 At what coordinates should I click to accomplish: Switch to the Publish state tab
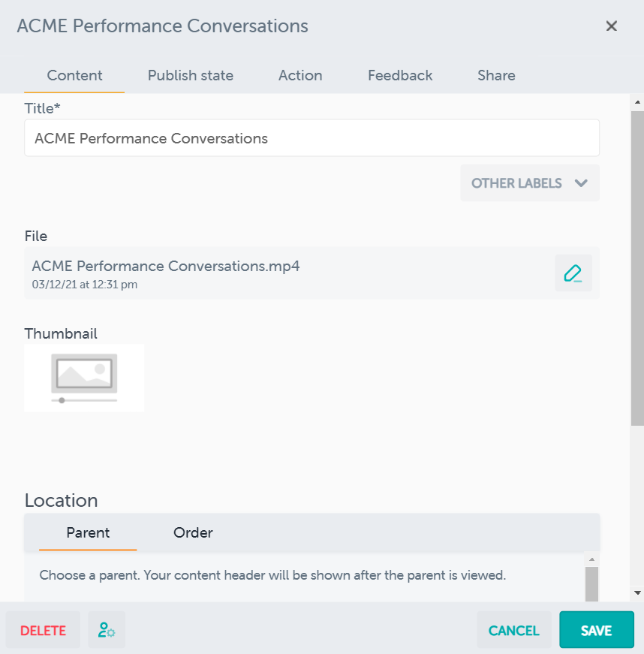click(x=190, y=76)
